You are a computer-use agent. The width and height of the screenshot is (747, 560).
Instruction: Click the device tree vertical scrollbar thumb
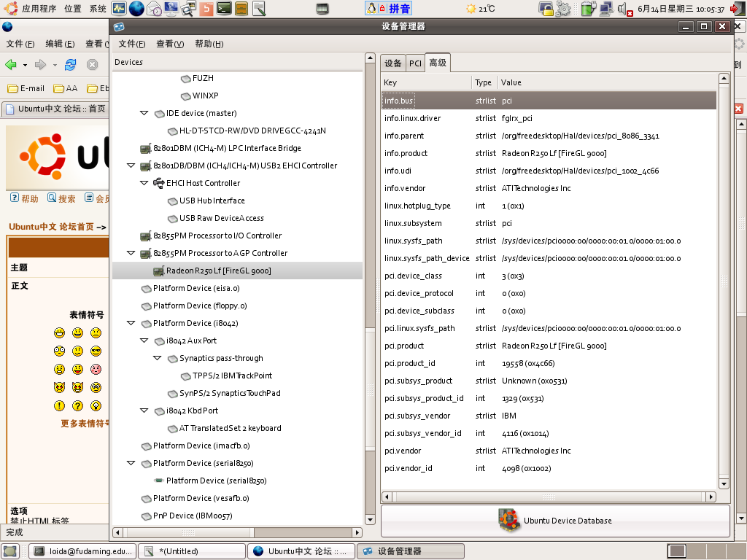[x=370, y=389]
